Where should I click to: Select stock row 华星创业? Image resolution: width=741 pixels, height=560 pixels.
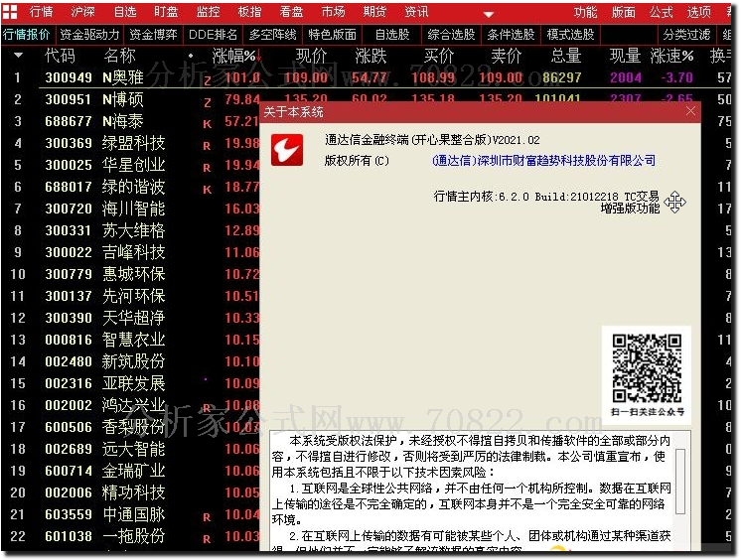tap(131, 165)
